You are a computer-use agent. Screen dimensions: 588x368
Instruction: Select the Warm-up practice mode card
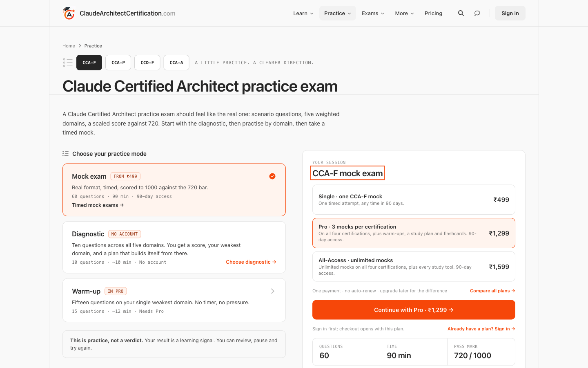(x=174, y=300)
